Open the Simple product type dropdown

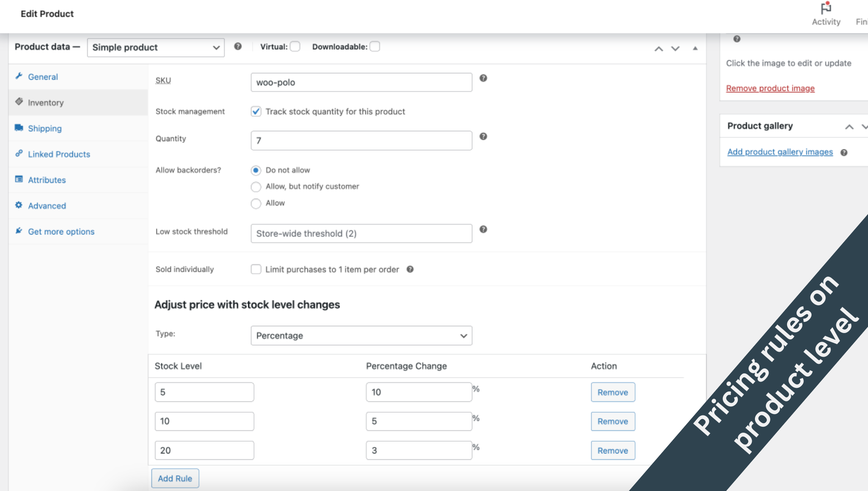coord(156,48)
